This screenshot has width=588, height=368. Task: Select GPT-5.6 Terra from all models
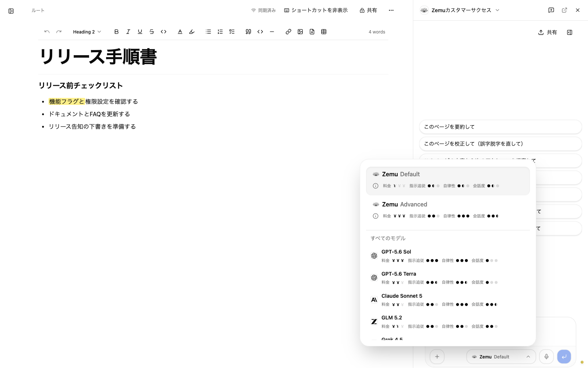click(x=448, y=278)
